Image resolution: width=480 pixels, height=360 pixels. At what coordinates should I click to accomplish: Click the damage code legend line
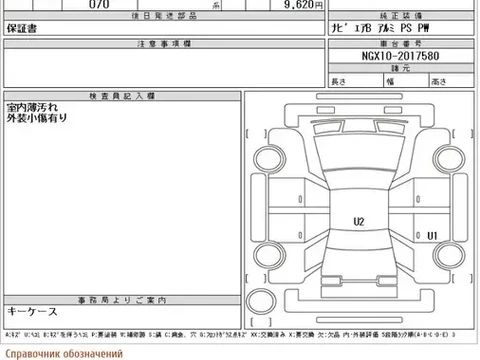(x=230, y=334)
